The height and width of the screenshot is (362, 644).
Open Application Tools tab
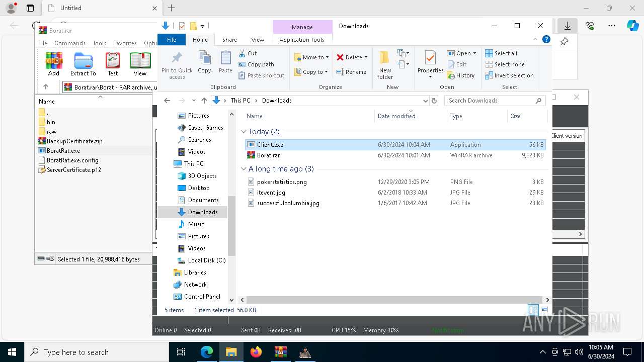tap(302, 40)
